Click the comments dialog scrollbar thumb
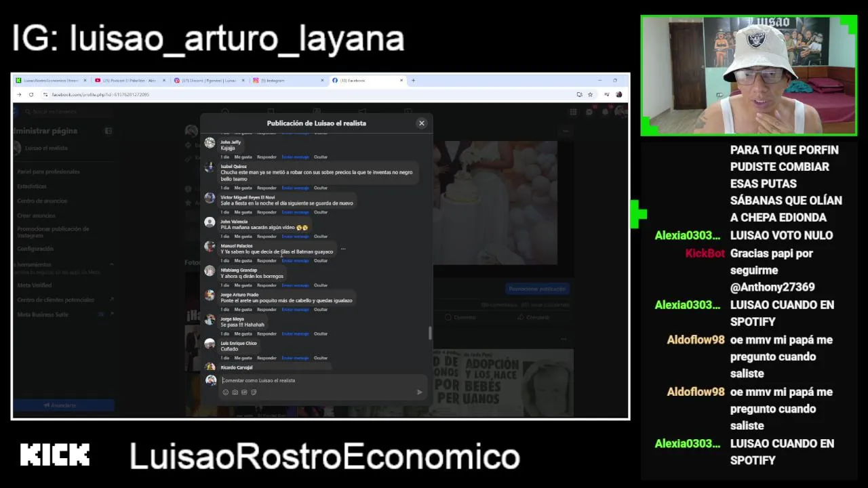868x488 pixels. (x=430, y=333)
